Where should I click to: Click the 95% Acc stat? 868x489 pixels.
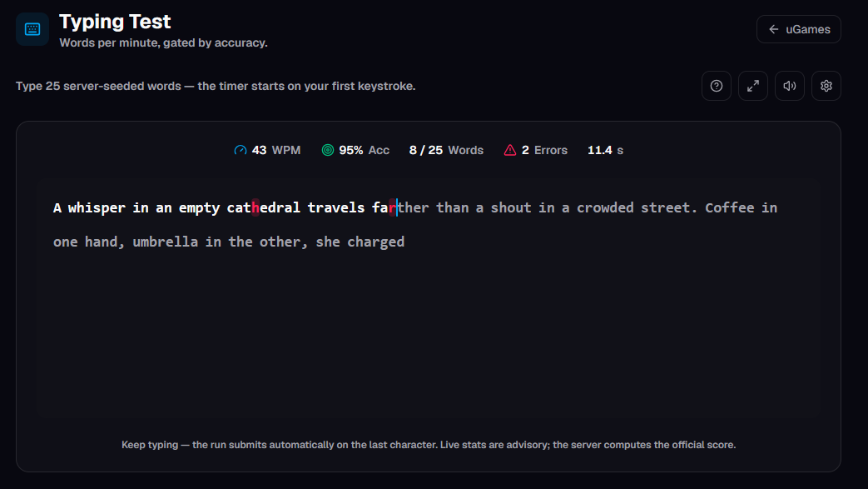point(355,150)
